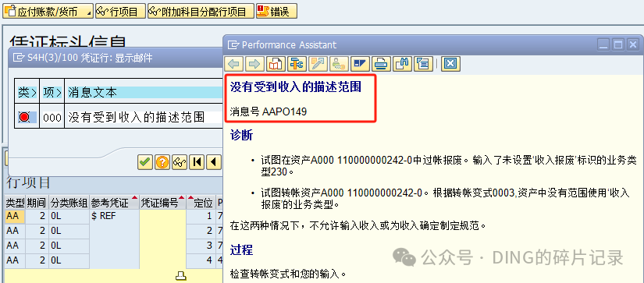Screen dimensions: 644x283
Task: Click the 期间 column header
Action: click(x=37, y=203)
